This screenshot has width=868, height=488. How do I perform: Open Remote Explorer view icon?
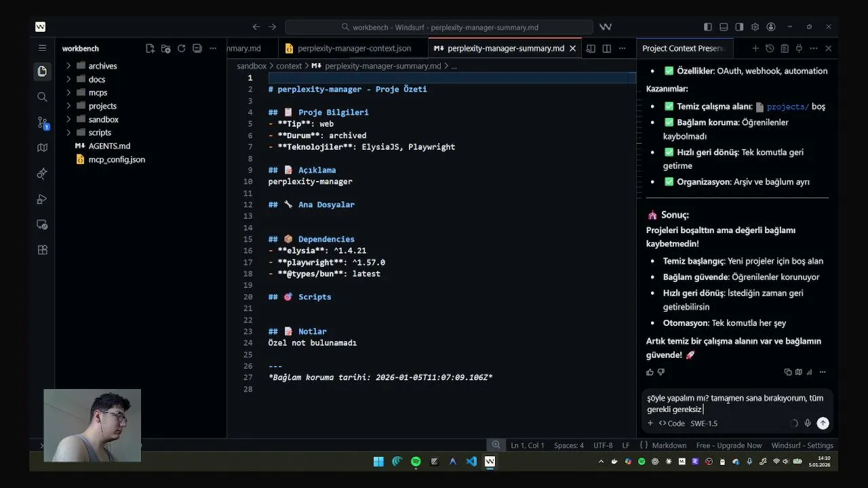pos(42,224)
